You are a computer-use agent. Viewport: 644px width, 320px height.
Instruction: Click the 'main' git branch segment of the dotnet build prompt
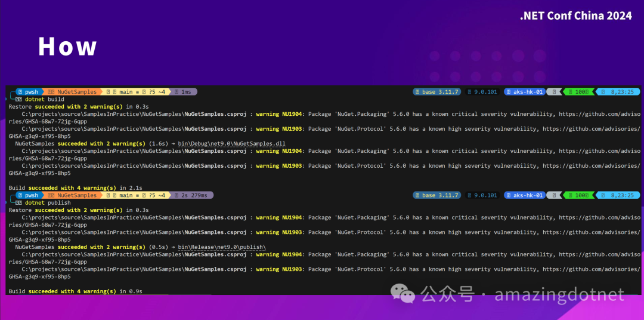136,92
